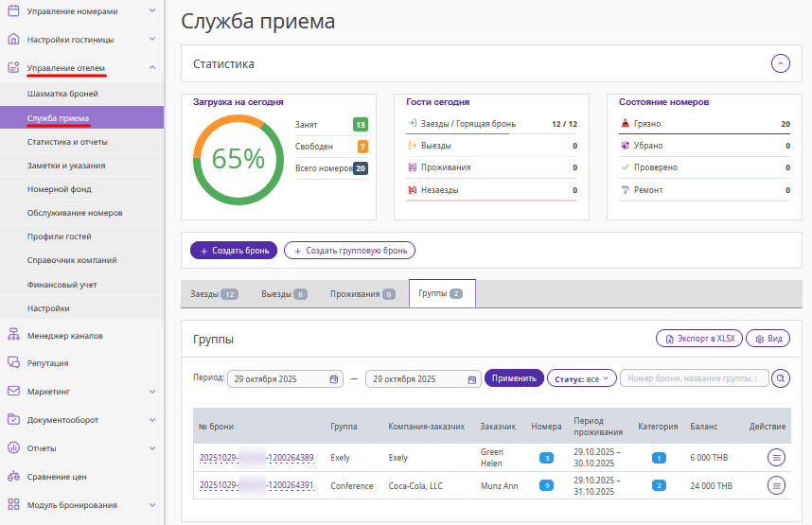Open action menu for Exely group row
The image size is (812, 525).
[x=777, y=458]
